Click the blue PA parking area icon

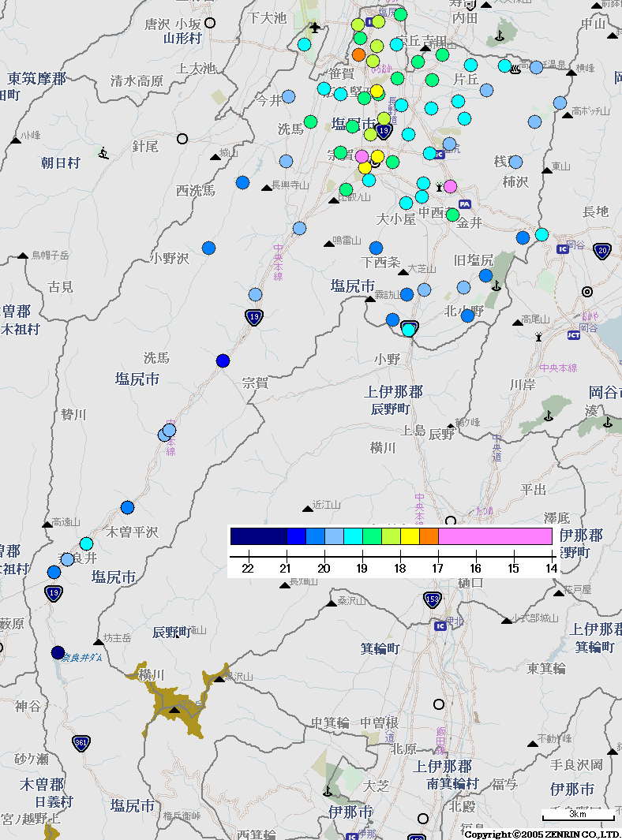click(465, 203)
